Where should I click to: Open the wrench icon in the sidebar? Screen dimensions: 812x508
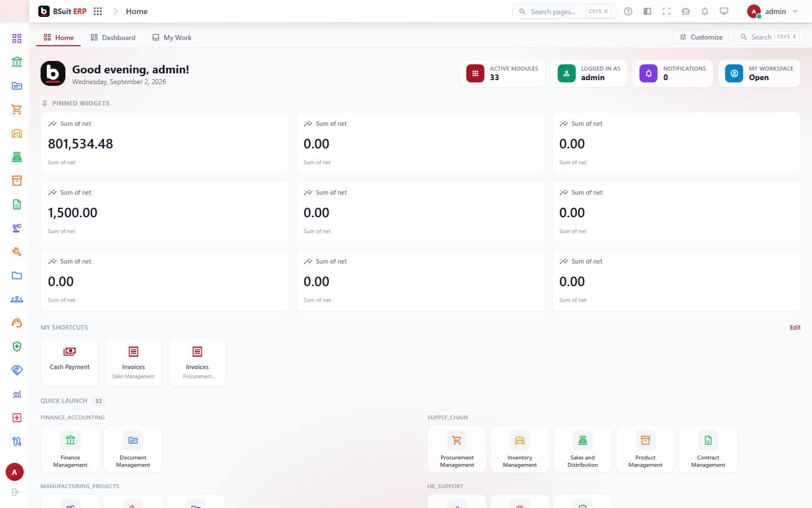(x=17, y=252)
